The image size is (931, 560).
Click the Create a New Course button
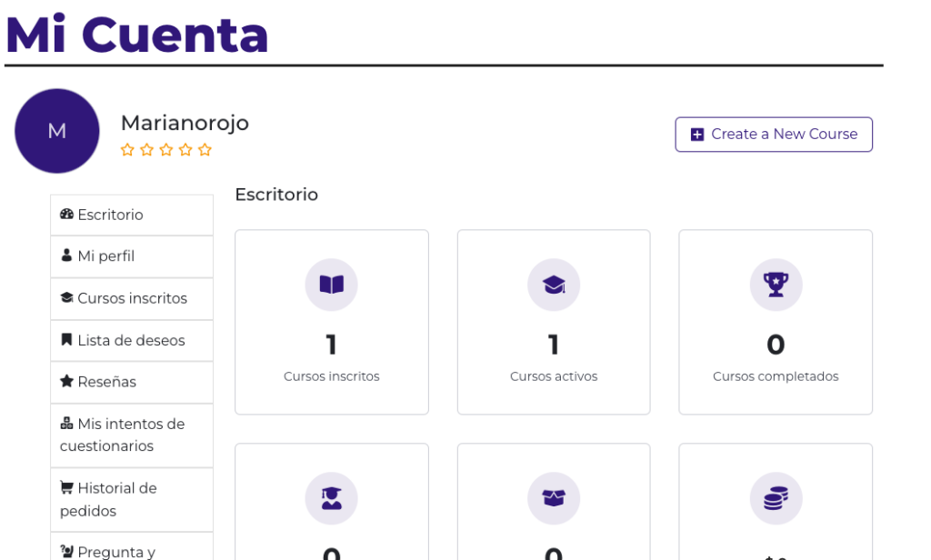(774, 135)
